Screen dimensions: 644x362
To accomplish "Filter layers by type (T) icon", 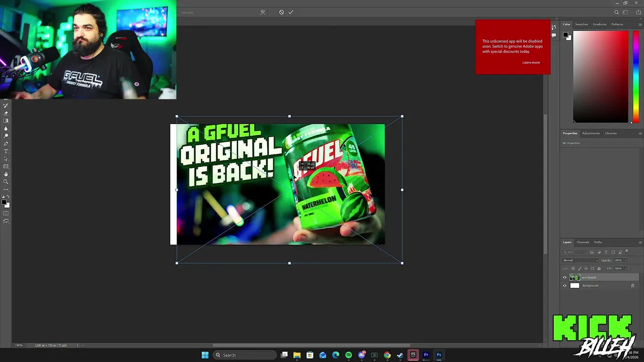I will pyautogui.click(x=606, y=252).
